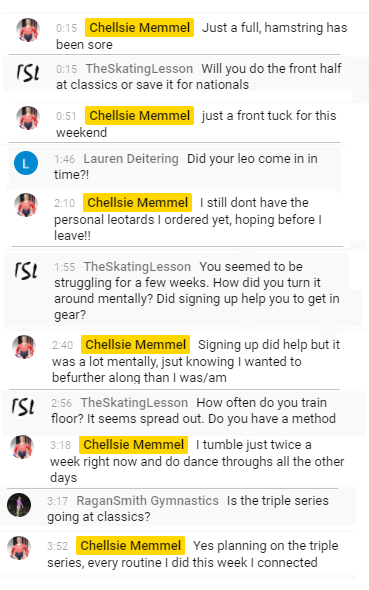The width and height of the screenshot is (369, 590).
Task: Select Lauren Deitering author name
Action: (131, 159)
